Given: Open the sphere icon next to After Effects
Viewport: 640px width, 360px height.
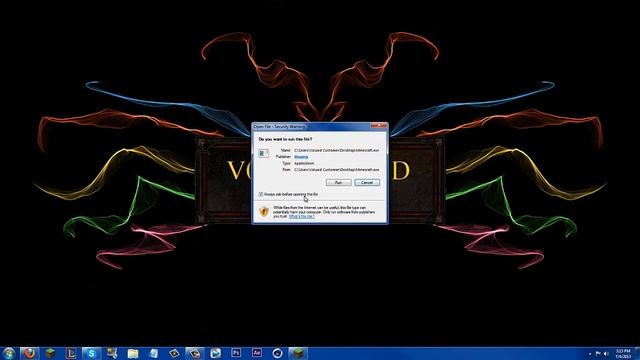Looking at the screenshot, I should [278, 353].
